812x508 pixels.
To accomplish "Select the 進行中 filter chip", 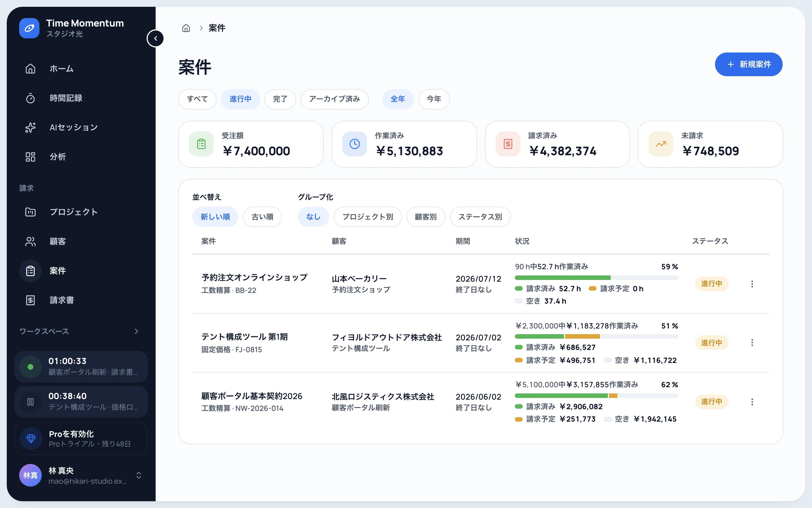I will tap(240, 99).
